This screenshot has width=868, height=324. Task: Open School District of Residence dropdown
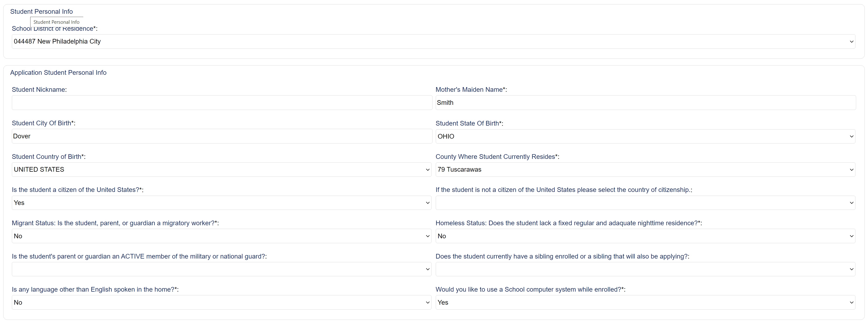click(x=433, y=41)
